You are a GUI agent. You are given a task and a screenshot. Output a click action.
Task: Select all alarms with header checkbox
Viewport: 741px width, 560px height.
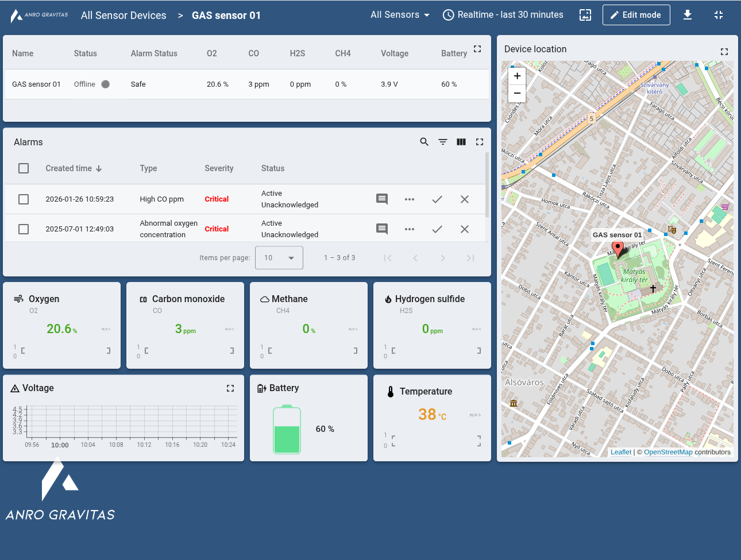[x=24, y=168]
